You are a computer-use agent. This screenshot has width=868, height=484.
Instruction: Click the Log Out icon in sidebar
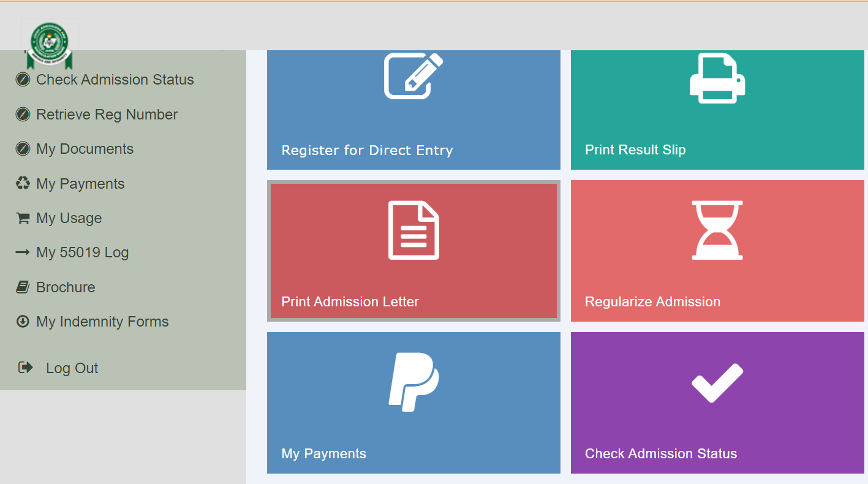tap(25, 366)
